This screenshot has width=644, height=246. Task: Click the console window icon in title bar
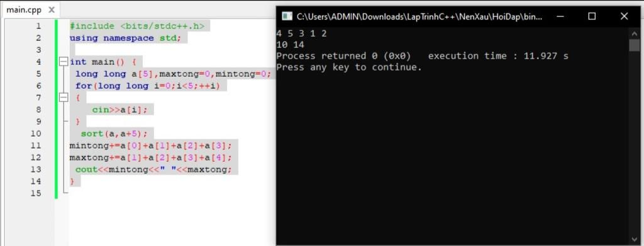[x=286, y=16]
